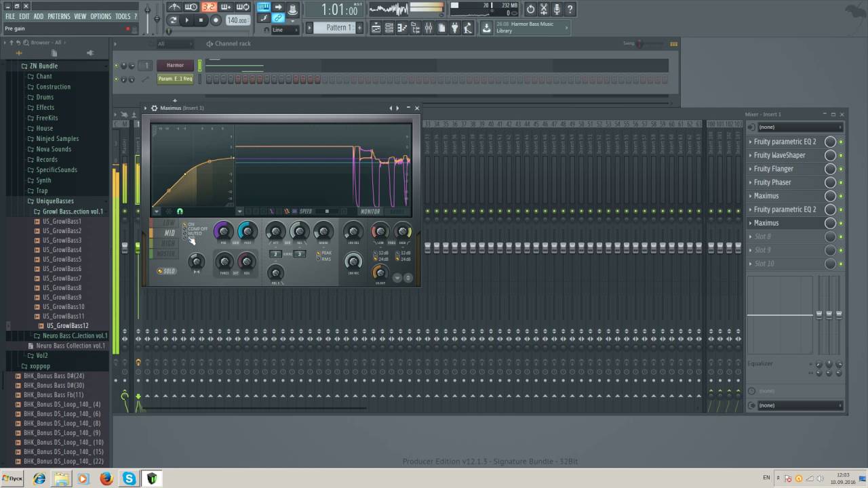The width and height of the screenshot is (868, 488).
Task: Open the plugin picker plug icon
Action: pos(454,28)
